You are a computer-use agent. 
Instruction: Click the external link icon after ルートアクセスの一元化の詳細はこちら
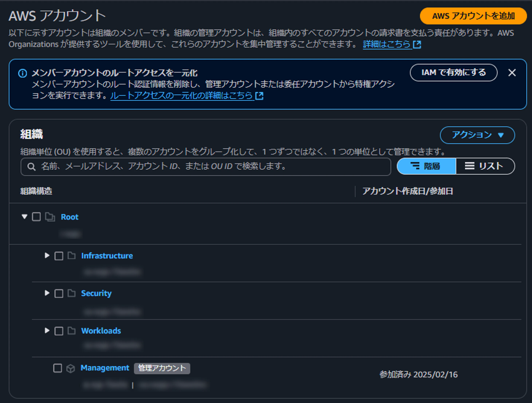tap(259, 96)
